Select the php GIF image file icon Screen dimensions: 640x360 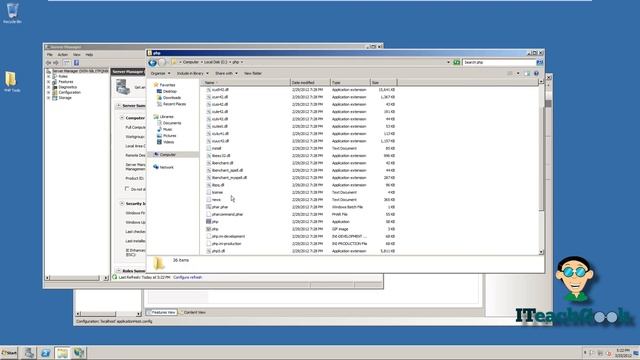click(209, 229)
